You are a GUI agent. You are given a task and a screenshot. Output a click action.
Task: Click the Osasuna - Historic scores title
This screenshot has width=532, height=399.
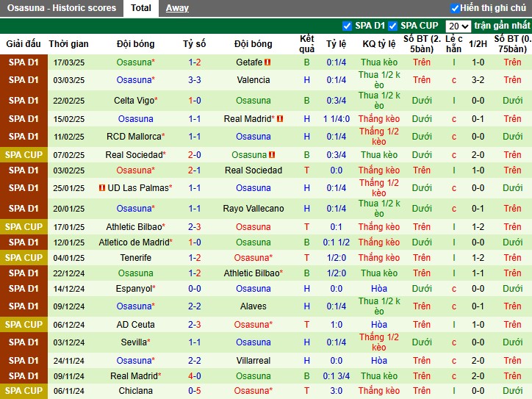coord(62,8)
